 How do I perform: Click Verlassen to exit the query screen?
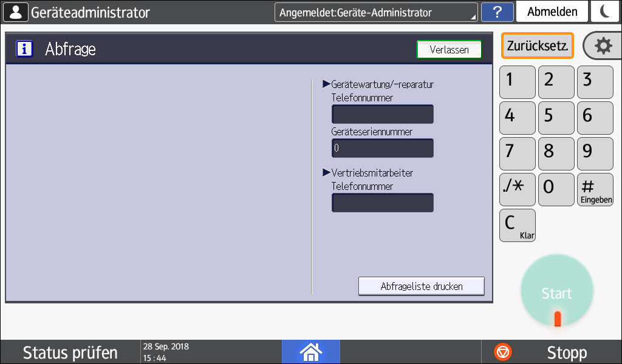(449, 50)
